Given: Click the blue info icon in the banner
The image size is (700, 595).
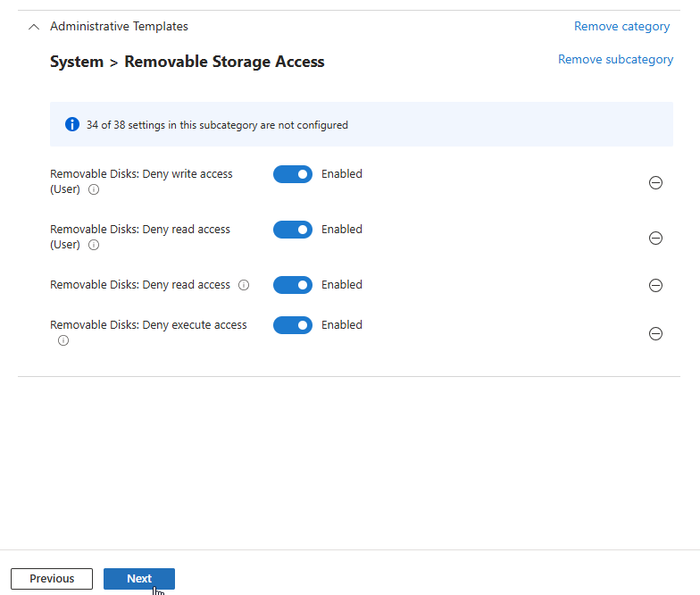Looking at the screenshot, I should [72, 124].
